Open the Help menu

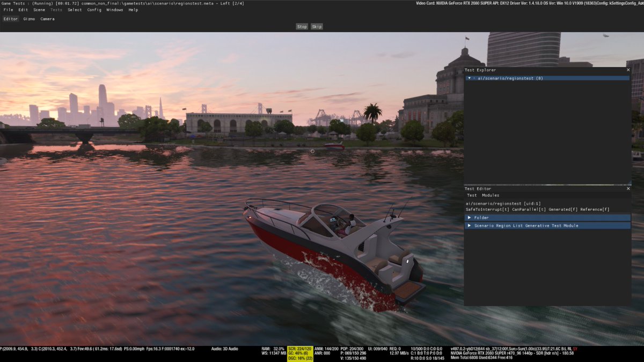coord(133,10)
